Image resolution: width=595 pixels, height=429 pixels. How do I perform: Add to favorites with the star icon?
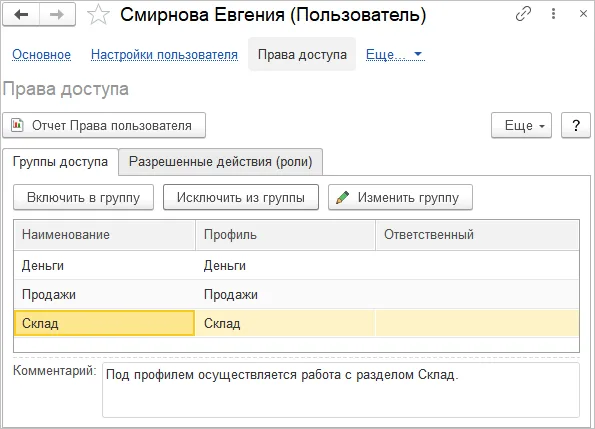pyautogui.click(x=98, y=15)
